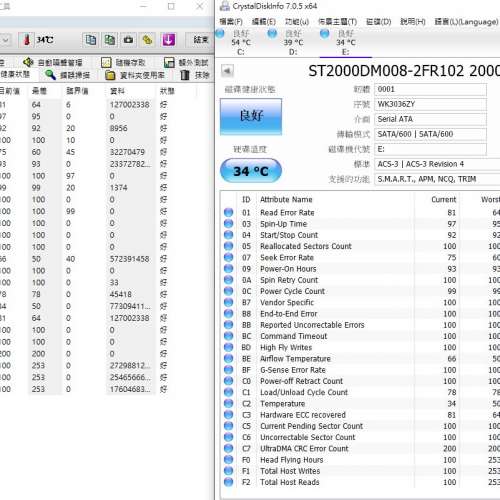Select the C: disk tab at 54 °C
The image size is (500, 500).
coord(241,43)
